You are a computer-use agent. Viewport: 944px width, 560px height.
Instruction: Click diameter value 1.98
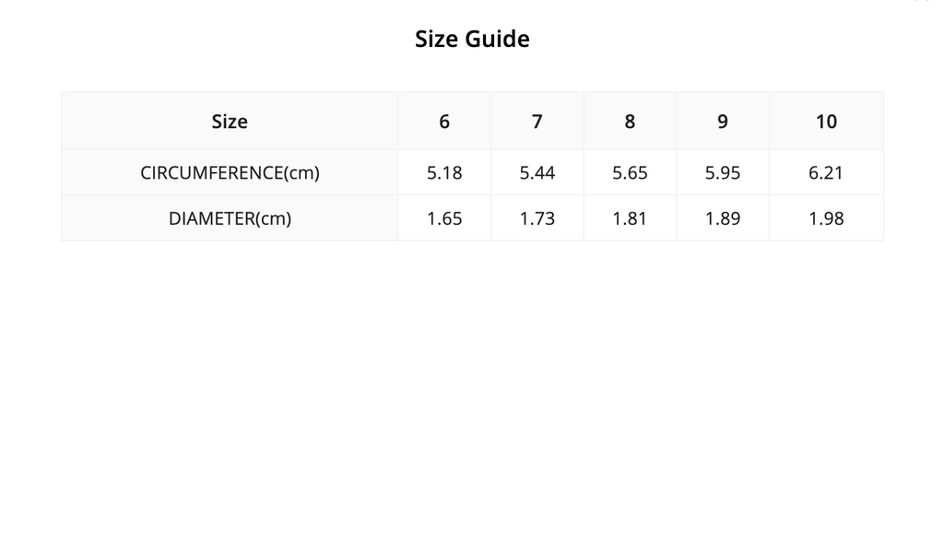[x=826, y=218]
